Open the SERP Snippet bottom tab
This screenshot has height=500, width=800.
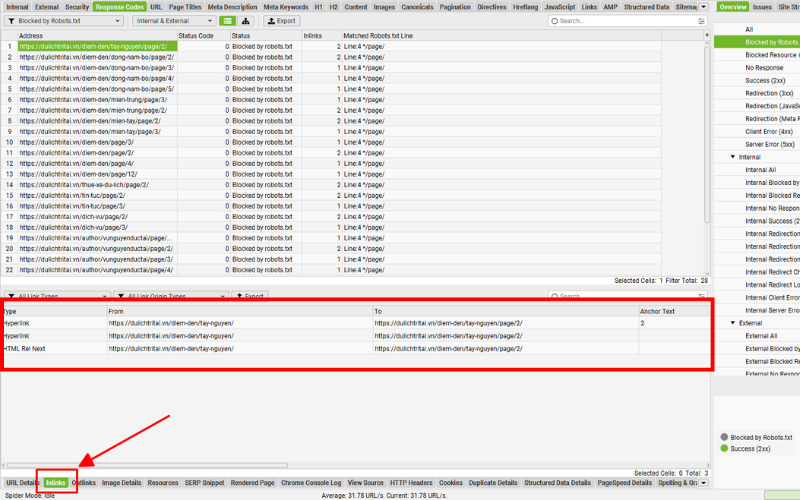[204, 483]
